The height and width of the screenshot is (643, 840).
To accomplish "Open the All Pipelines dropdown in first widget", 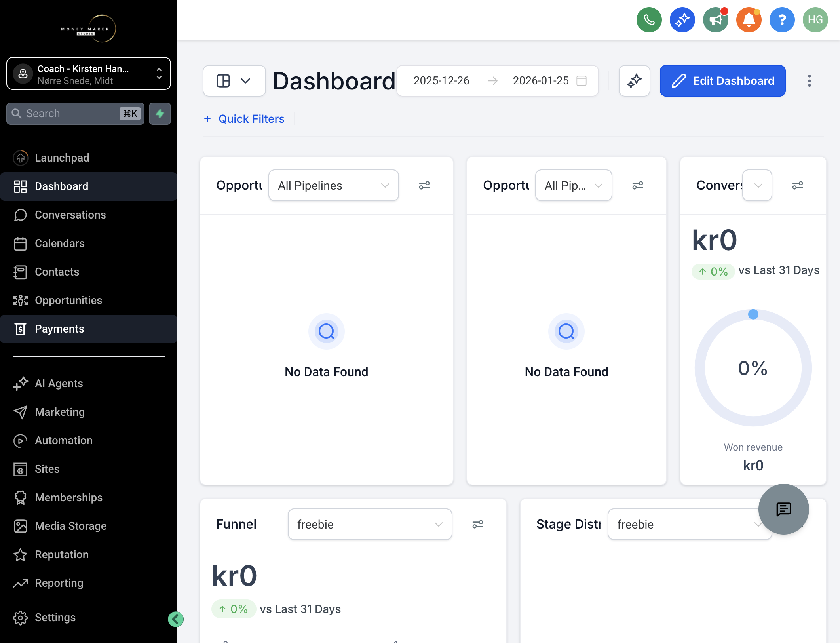I will pyautogui.click(x=333, y=185).
